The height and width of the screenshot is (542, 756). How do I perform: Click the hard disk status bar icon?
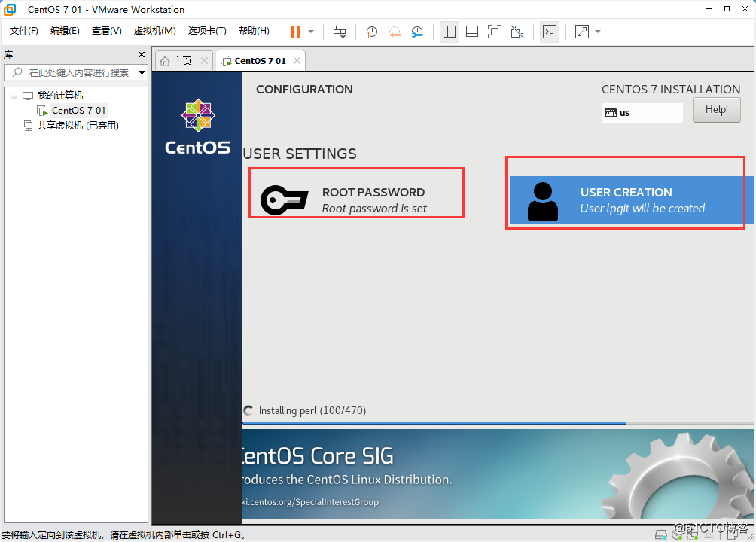pos(660,534)
